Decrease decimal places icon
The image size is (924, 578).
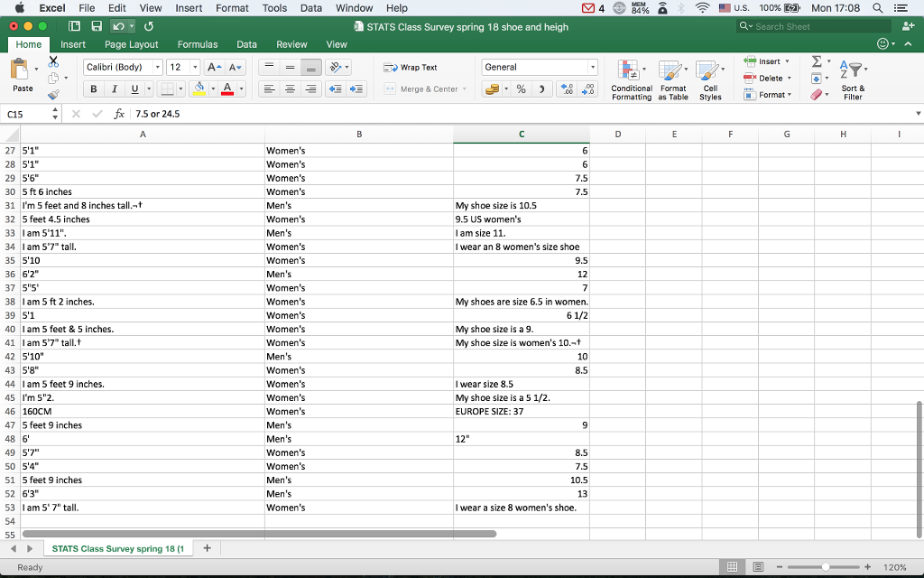click(587, 89)
